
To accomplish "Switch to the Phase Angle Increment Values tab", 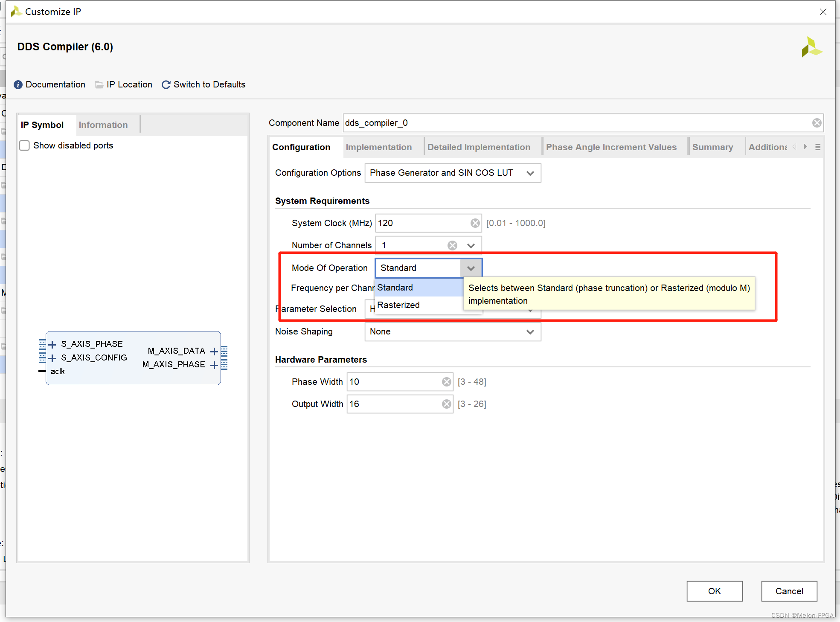I will click(x=611, y=146).
